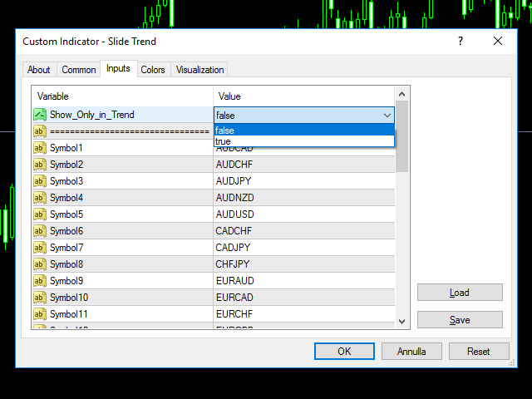The width and height of the screenshot is (532, 399).
Task: Load saved input settings
Action: (460, 293)
